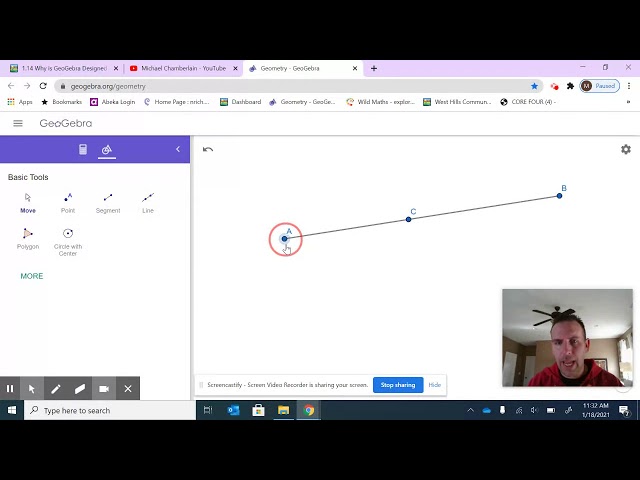This screenshot has height=480, width=640.
Task: Select point B on the segment
Action: (x=560, y=196)
